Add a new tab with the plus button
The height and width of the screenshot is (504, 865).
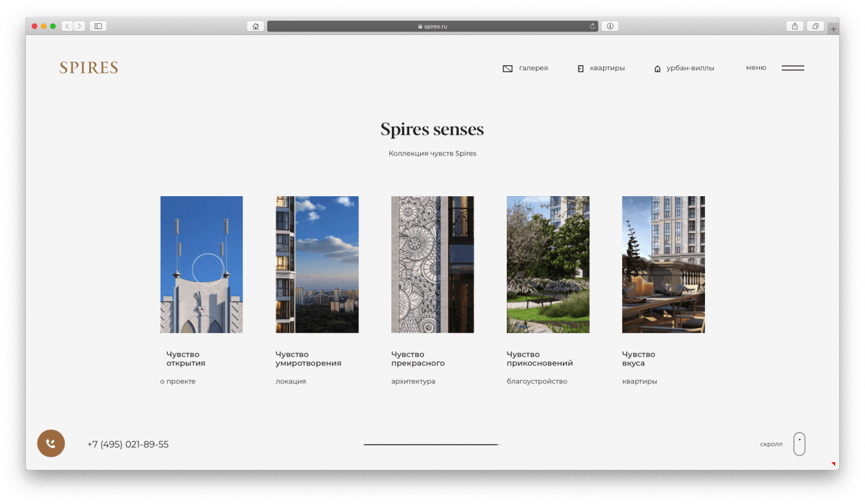tap(833, 29)
